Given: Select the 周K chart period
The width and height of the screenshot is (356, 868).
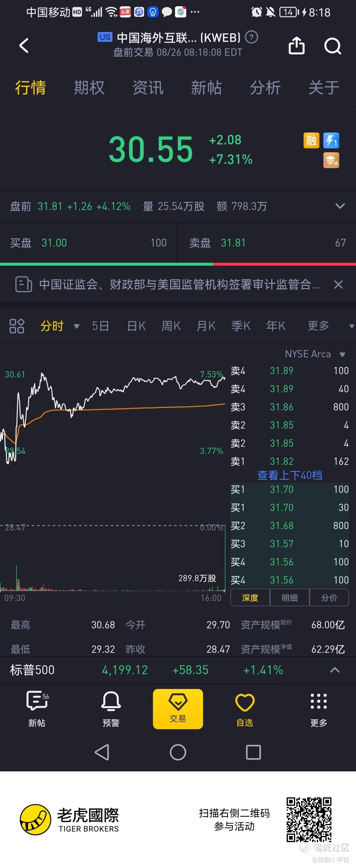Looking at the screenshot, I should [171, 326].
